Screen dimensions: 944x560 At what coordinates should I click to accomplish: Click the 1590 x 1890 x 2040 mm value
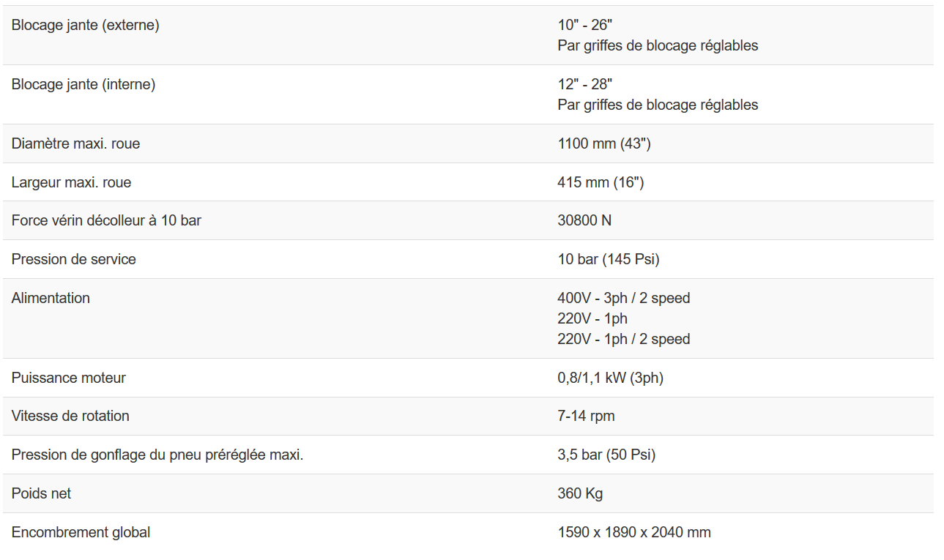[634, 533]
